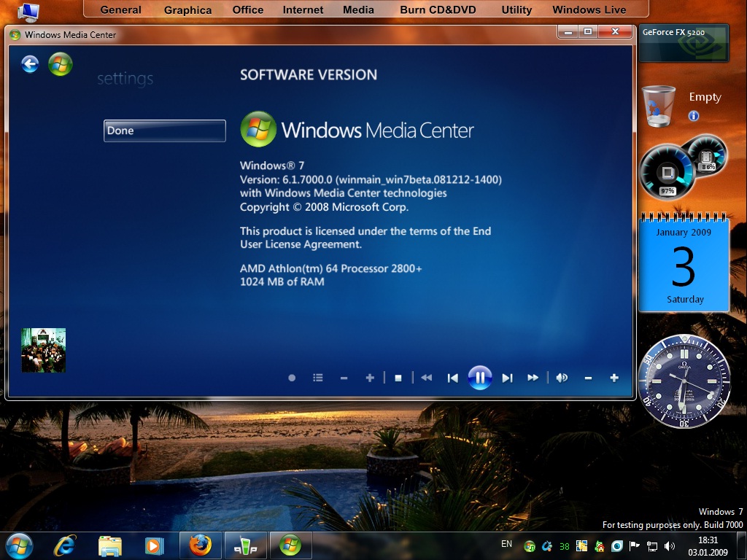The height and width of the screenshot is (560, 747).
Task: Click the CPU meter gauge showing 97%
Action: (x=666, y=174)
